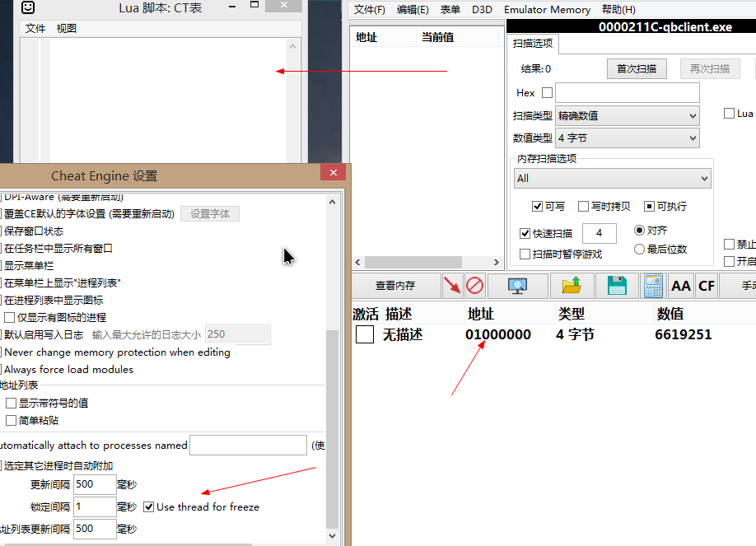
Task: Open the Emulator Memory menu
Action: click(547, 10)
